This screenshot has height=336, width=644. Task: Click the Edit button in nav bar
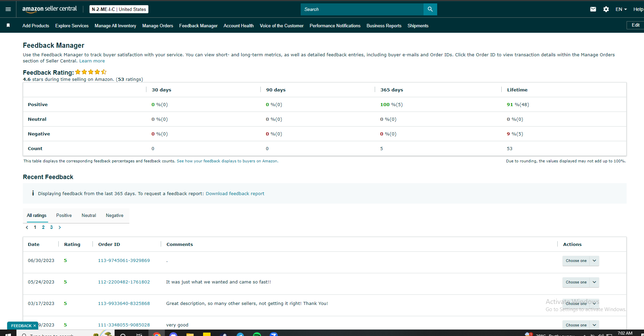pyautogui.click(x=635, y=25)
